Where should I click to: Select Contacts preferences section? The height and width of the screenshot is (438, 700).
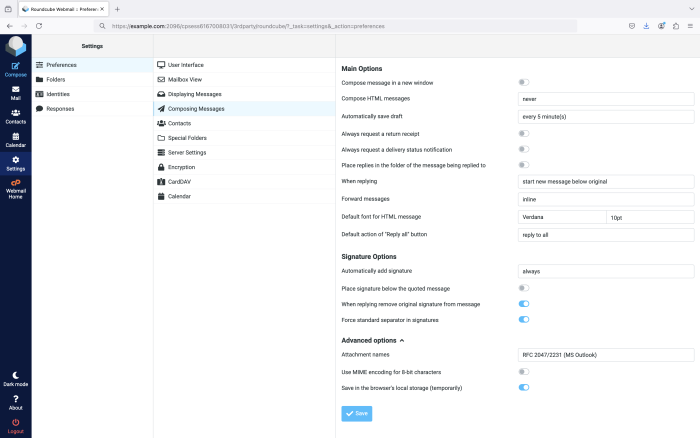pyautogui.click(x=244, y=123)
